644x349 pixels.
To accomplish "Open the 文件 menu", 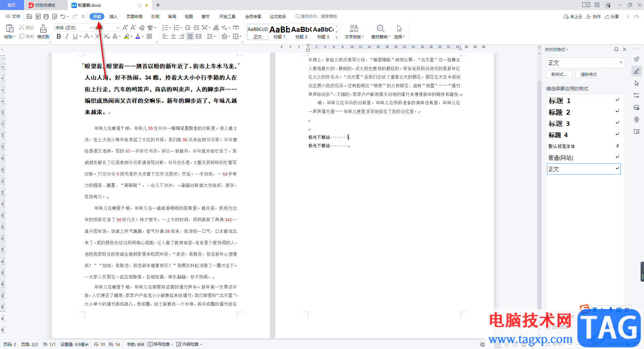I will pos(13,16).
